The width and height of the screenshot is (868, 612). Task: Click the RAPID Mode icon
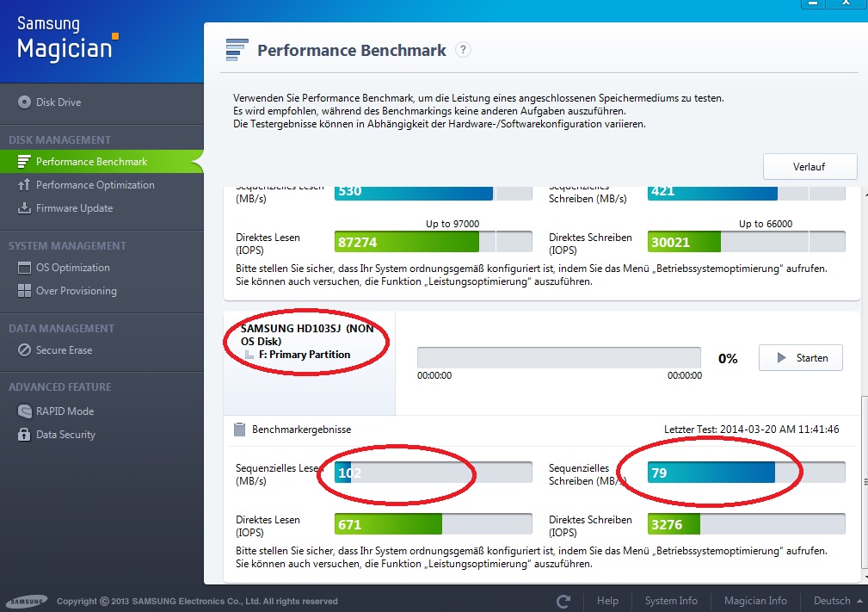pos(24,411)
